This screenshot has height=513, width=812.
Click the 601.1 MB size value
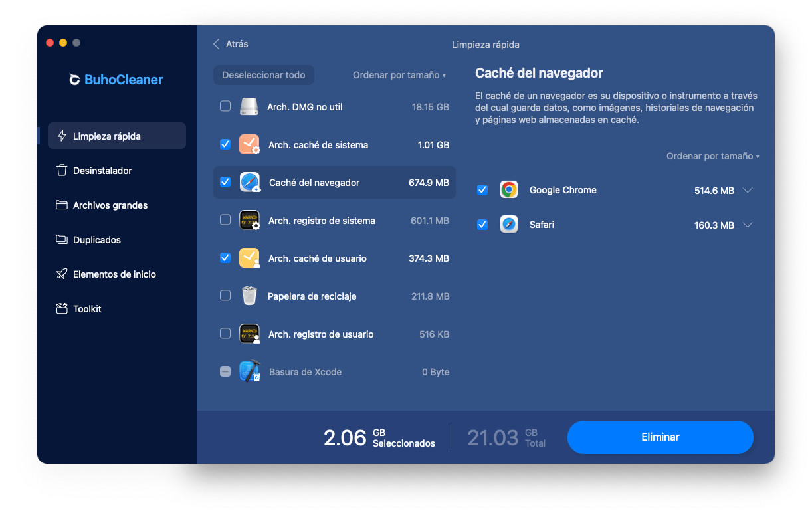pos(430,221)
